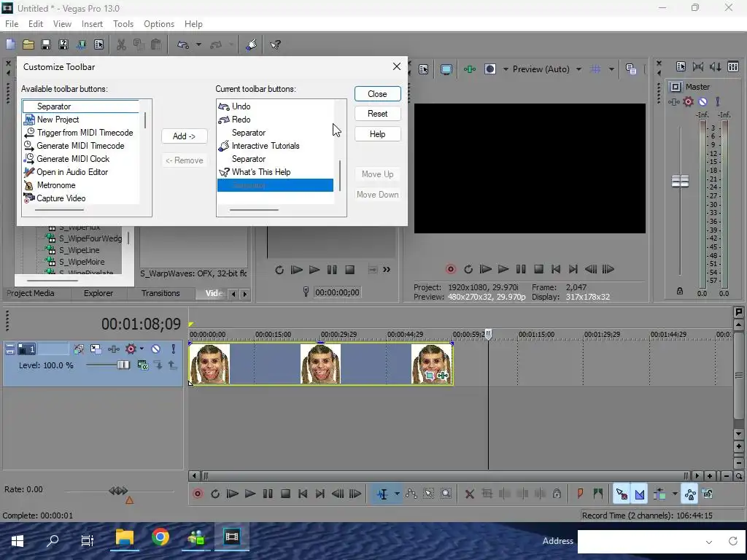Open the Overlays grid dropdown arrow
Screen dimensions: 747x560
[x=611, y=69]
